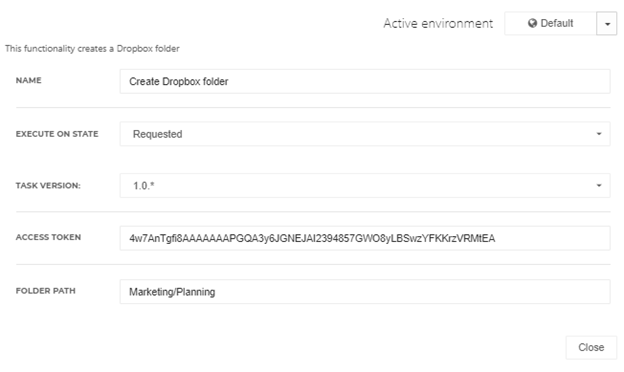The width and height of the screenshot is (624, 372).
Task: Open the caret next to Default environment
Action: [x=607, y=23]
